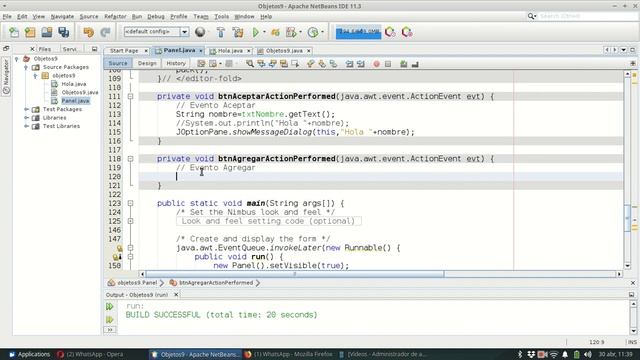The image size is (640, 360).
Task: Click the Comment code editor icon
Action: [404, 64]
